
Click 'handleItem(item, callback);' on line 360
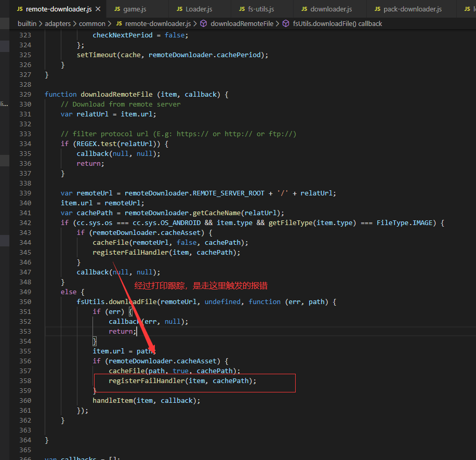[147, 401]
